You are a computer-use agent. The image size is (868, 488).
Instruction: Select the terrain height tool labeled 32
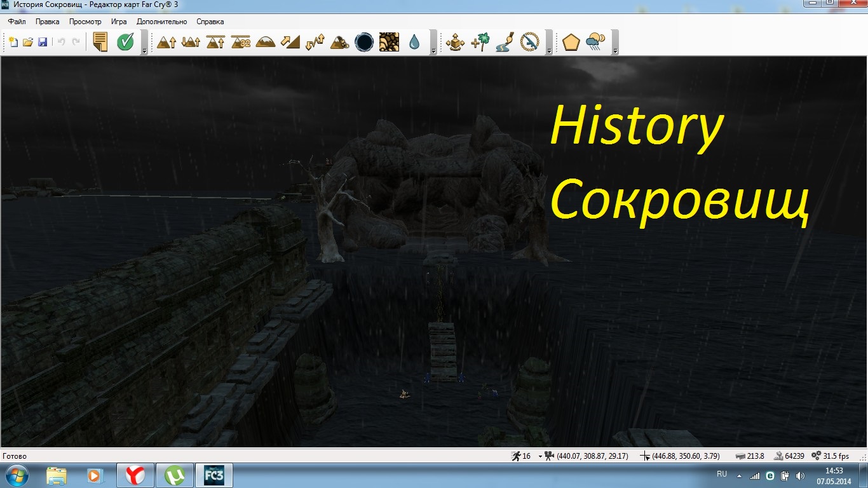point(240,42)
